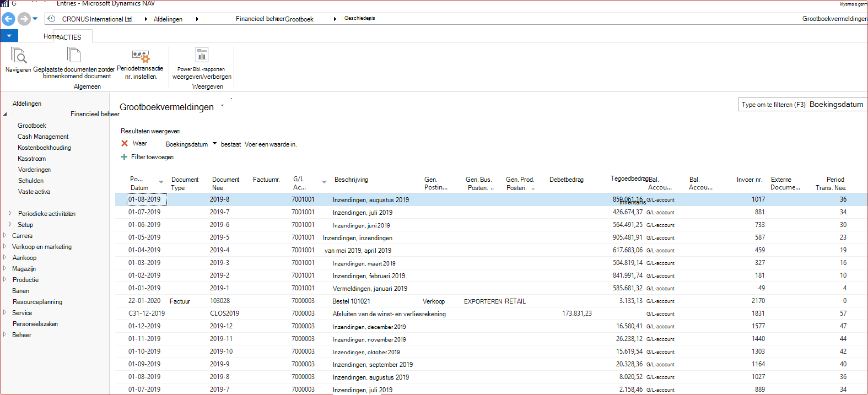Collapse the Financieel beheer section
Screen dimensions: 868x395
pyautogui.click(x=5, y=114)
